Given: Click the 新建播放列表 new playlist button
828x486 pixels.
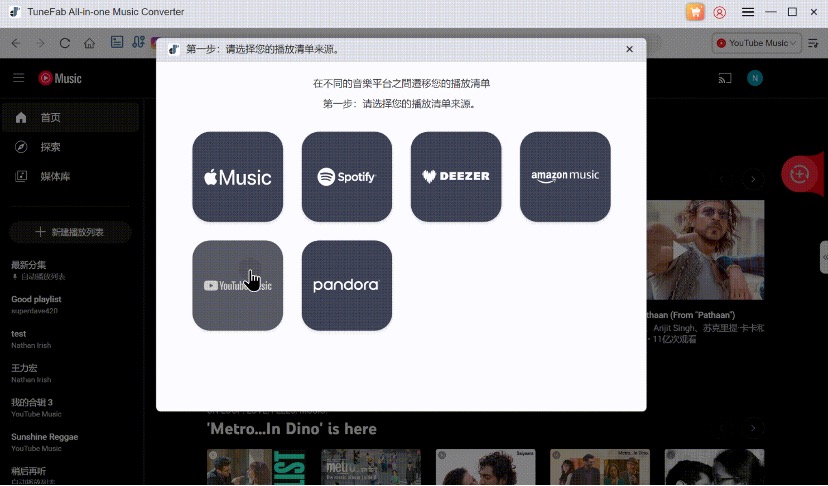Looking at the screenshot, I should pyautogui.click(x=70, y=232).
